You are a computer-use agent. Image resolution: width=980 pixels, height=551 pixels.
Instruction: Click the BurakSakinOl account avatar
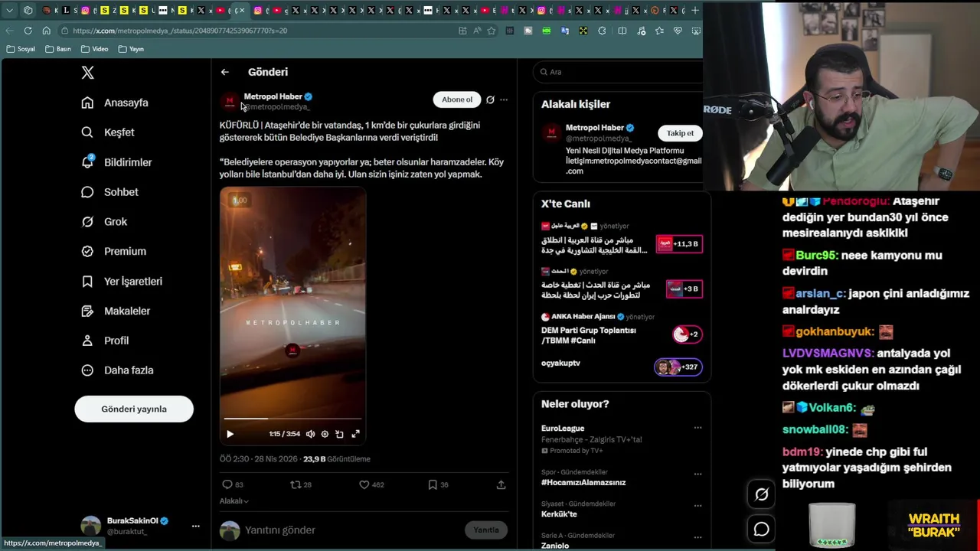coord(91,526)
